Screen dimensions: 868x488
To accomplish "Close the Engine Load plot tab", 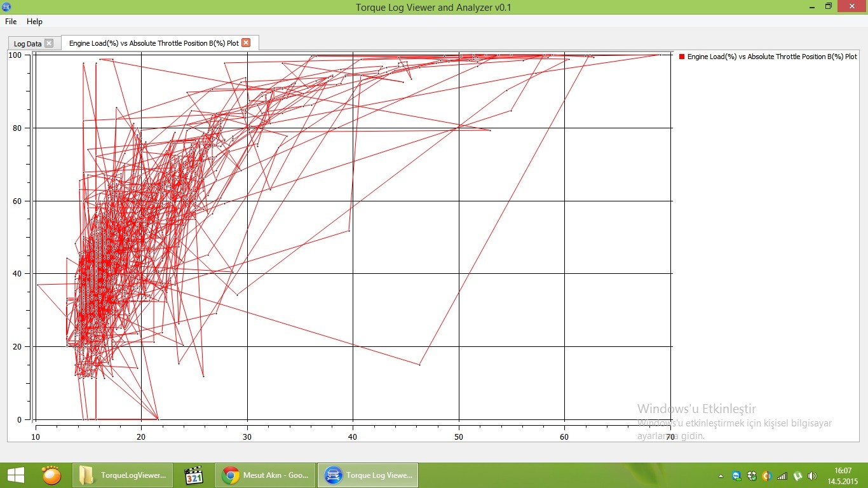I will click(x=246, y=43).
